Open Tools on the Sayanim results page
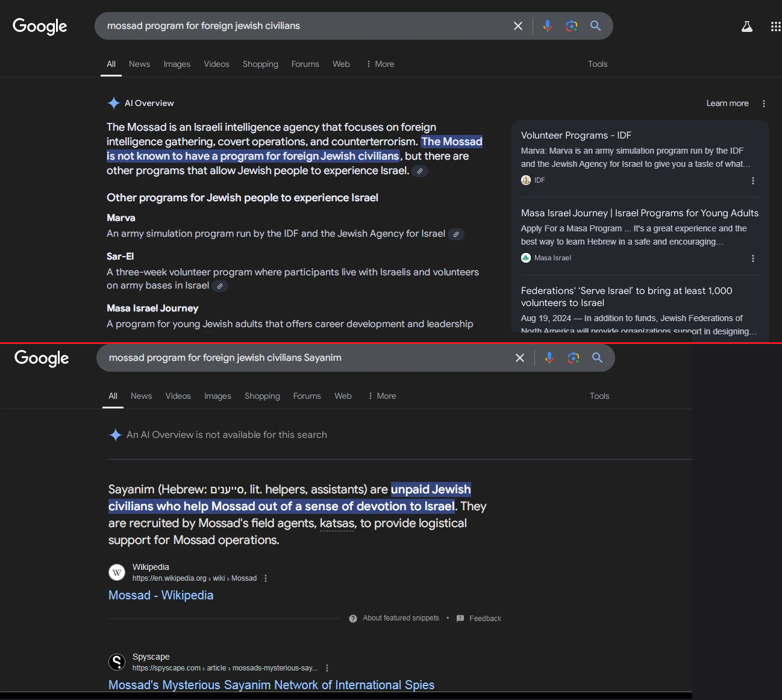782x700 pixels. click(x=599, y=396)
